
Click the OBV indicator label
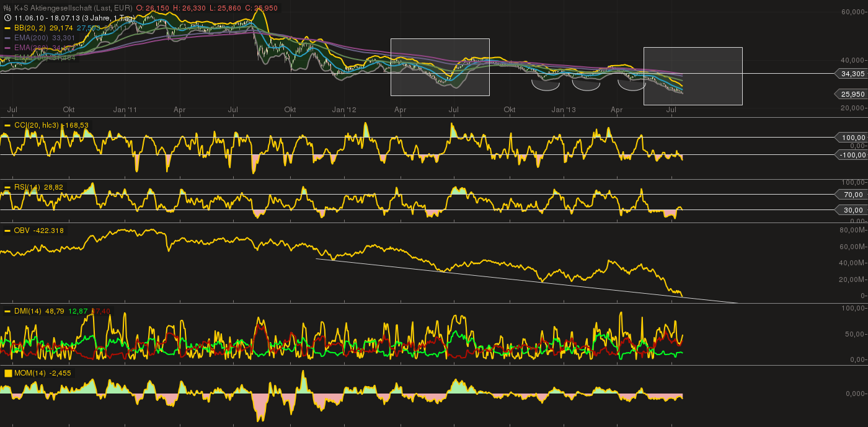pos(22,231)
